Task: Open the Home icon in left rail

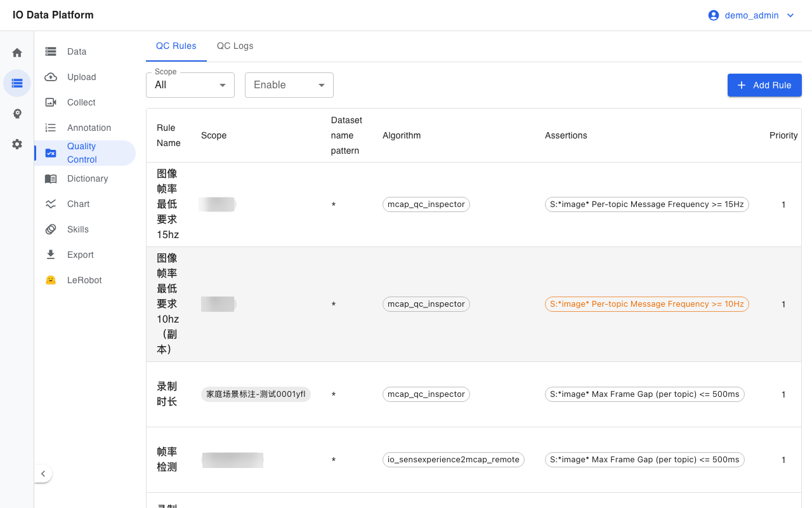Action: coord(17,53)
